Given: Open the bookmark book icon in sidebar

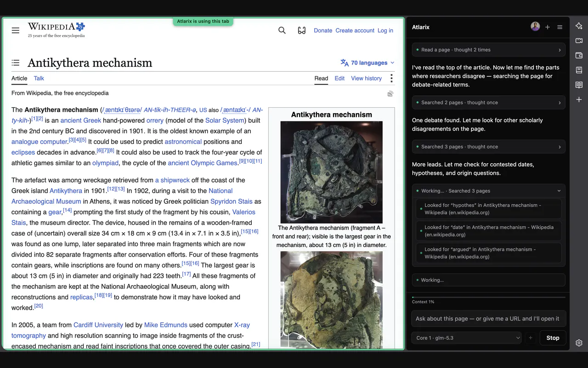Looking at the screenshot, I should pyautogui.click(x=579, y=70).
